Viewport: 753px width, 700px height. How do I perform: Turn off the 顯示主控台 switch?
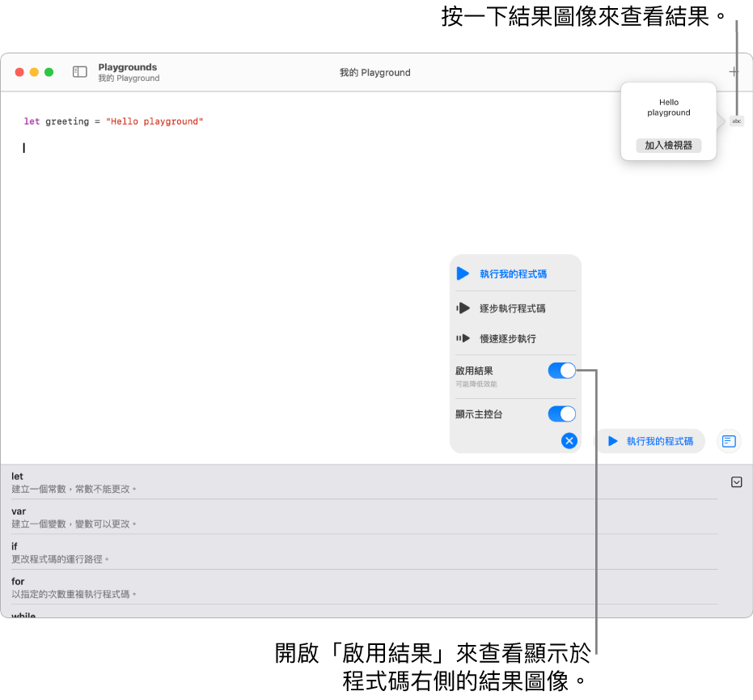click(x=562, y=414)
